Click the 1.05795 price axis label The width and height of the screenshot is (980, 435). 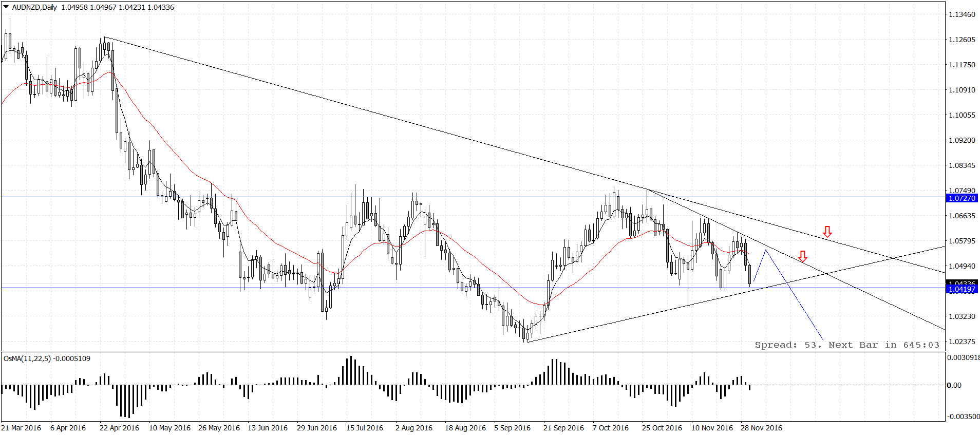point(962,241)
